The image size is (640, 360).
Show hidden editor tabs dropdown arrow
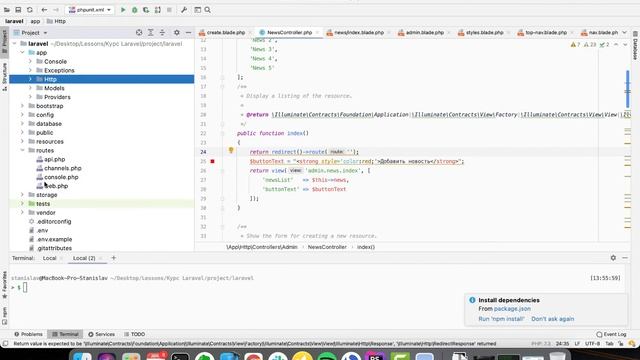coord(624,32)
